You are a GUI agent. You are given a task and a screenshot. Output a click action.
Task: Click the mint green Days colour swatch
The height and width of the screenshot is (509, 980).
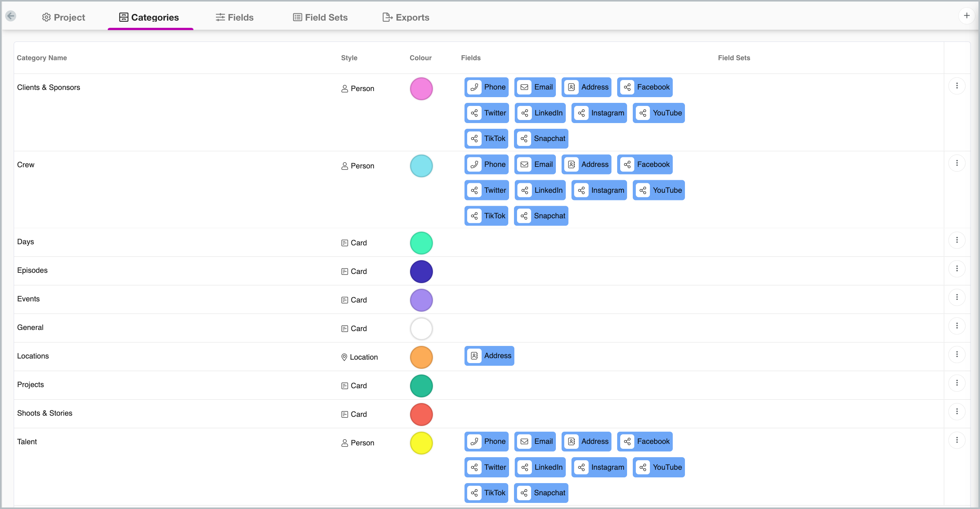[x=421, y=243]
